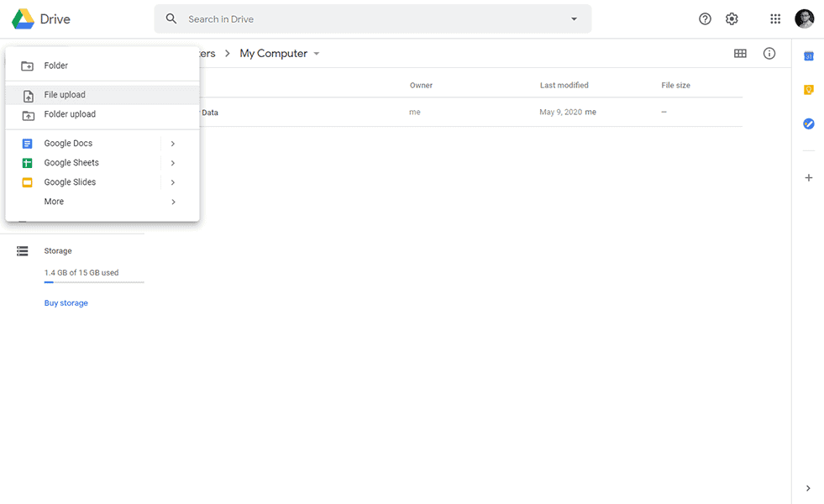Viewport: 824px width, 504px height.
Task: Open the More menu entry
Action: point(102,202)
